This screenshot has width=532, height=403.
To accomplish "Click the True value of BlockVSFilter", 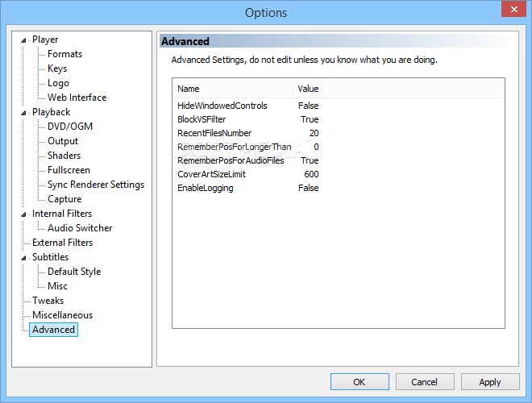I will [310, 119].
